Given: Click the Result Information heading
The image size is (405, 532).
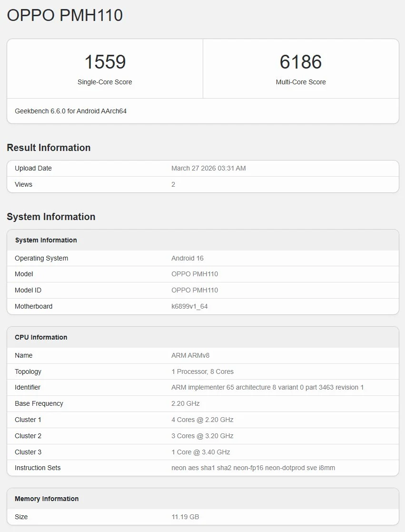Looking at the screenshot, I should 48,148.
